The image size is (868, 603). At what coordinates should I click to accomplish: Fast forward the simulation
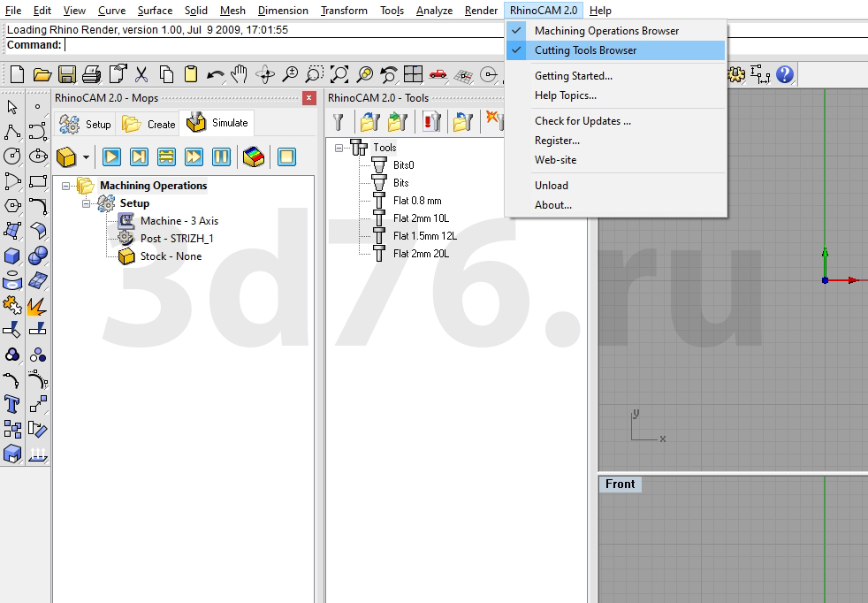[x=194, y=156]
